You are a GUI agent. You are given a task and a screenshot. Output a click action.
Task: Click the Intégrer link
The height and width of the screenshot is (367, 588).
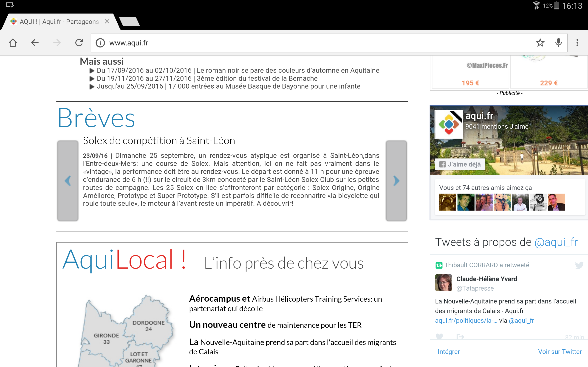(449, 352)
